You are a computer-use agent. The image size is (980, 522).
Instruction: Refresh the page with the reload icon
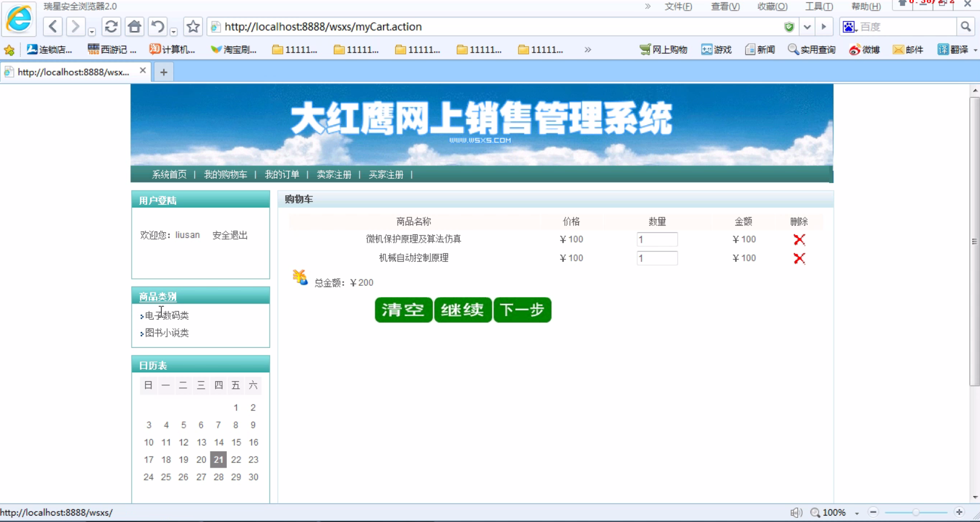click(x=111, y=26)
